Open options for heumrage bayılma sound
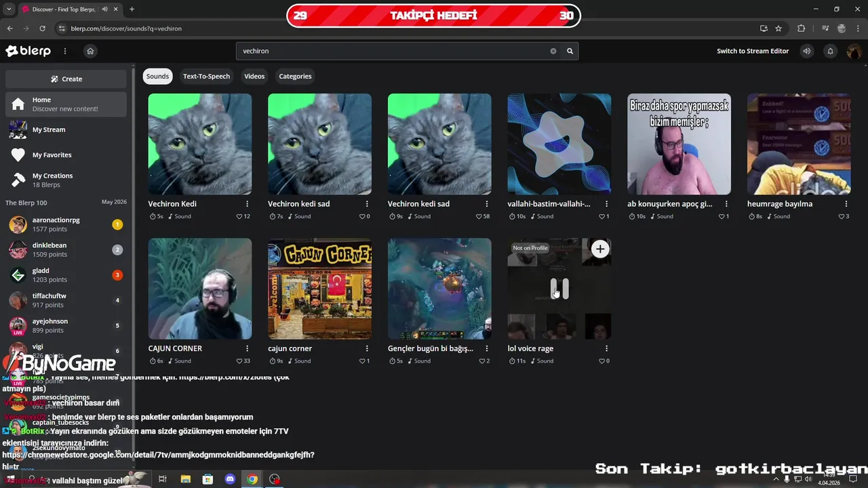The image size is (868, 488). [846, 204]
